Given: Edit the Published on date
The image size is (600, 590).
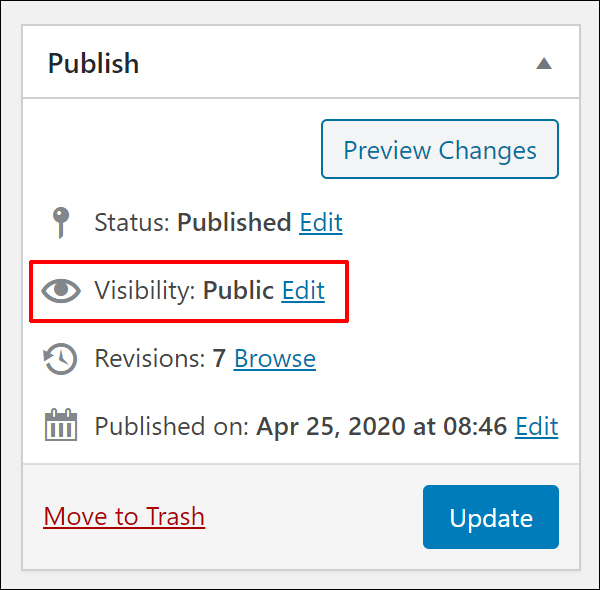Looking at the screenshot, I should tap(536, 426).
